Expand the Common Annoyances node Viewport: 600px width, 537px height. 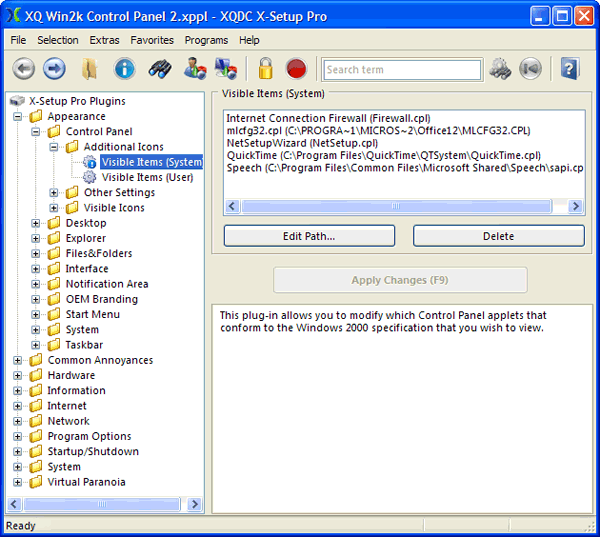(x=18, y=360)
